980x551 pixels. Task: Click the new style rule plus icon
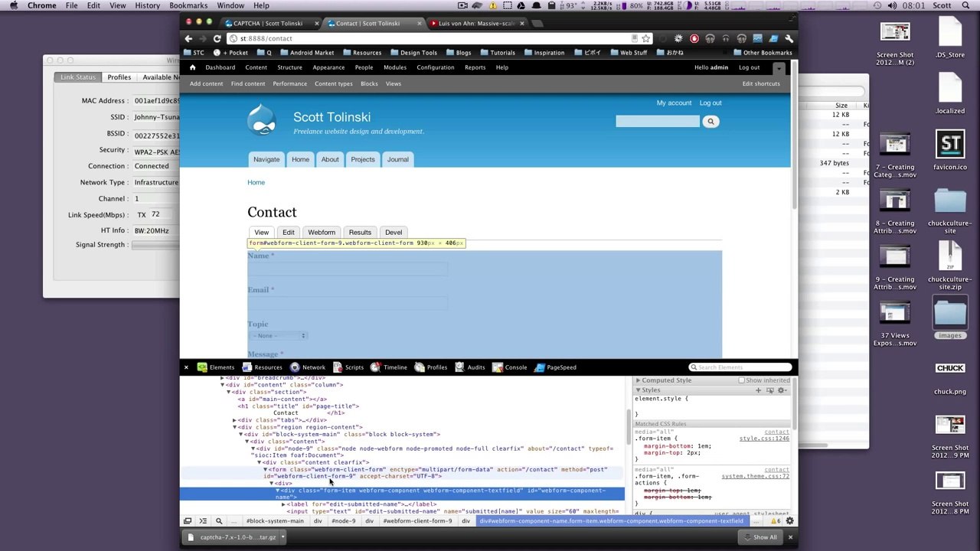(x=758, y=390)
